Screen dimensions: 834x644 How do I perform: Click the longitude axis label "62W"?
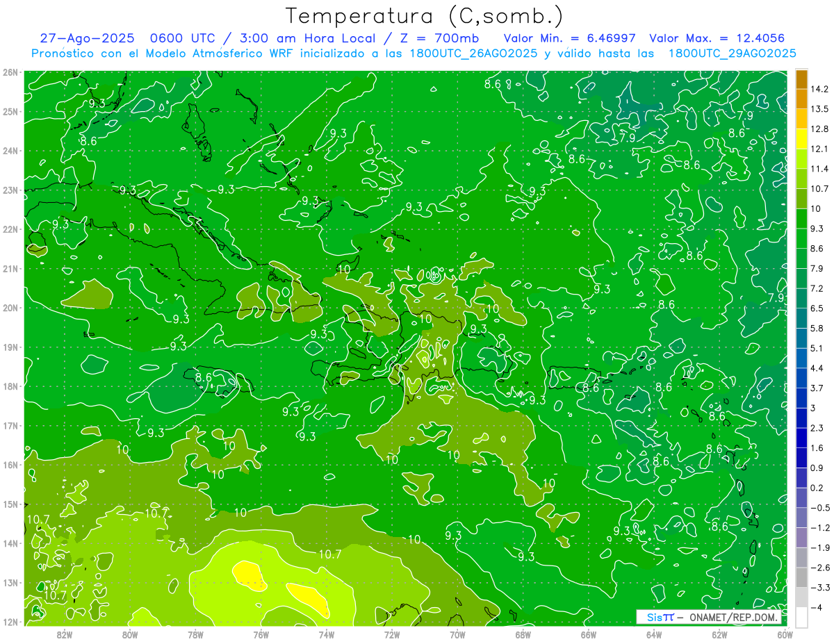(x=719, y=634)
